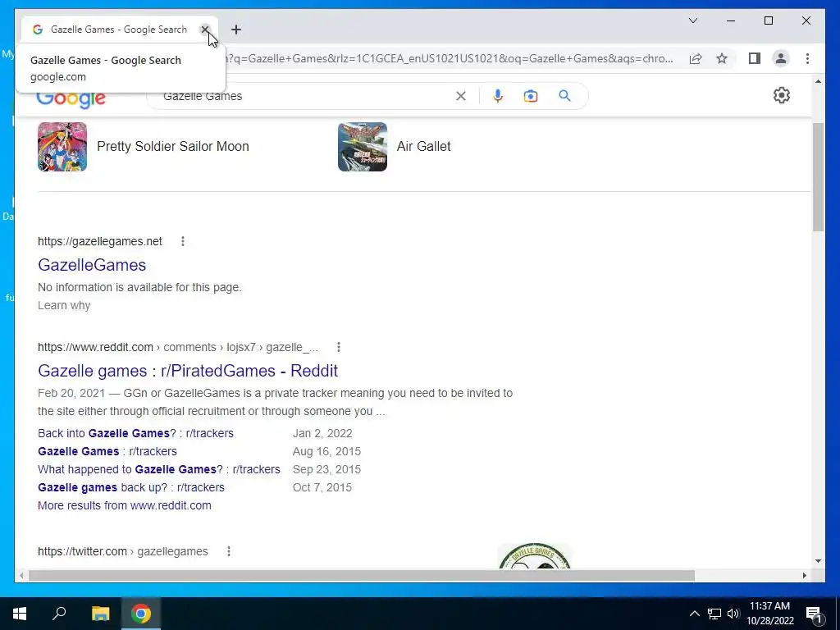This screenshot has width=840, height=630.
Task: Open Chrome's three-dot menu
Action: 807,58
